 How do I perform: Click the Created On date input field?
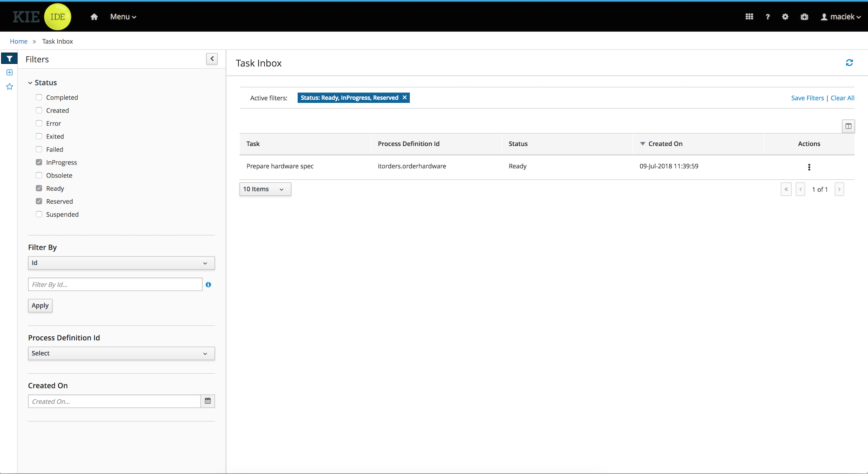pyautogui.click(x=114, y=401)
